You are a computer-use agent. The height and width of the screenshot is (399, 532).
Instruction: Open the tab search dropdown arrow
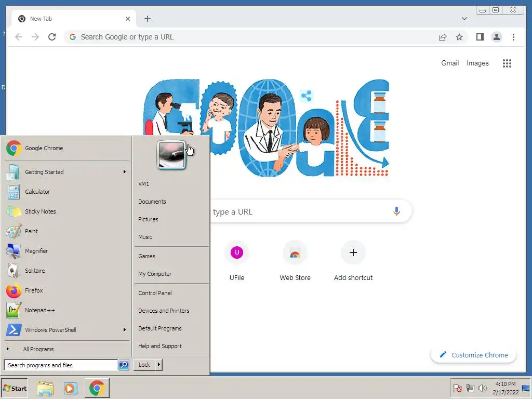464,19
